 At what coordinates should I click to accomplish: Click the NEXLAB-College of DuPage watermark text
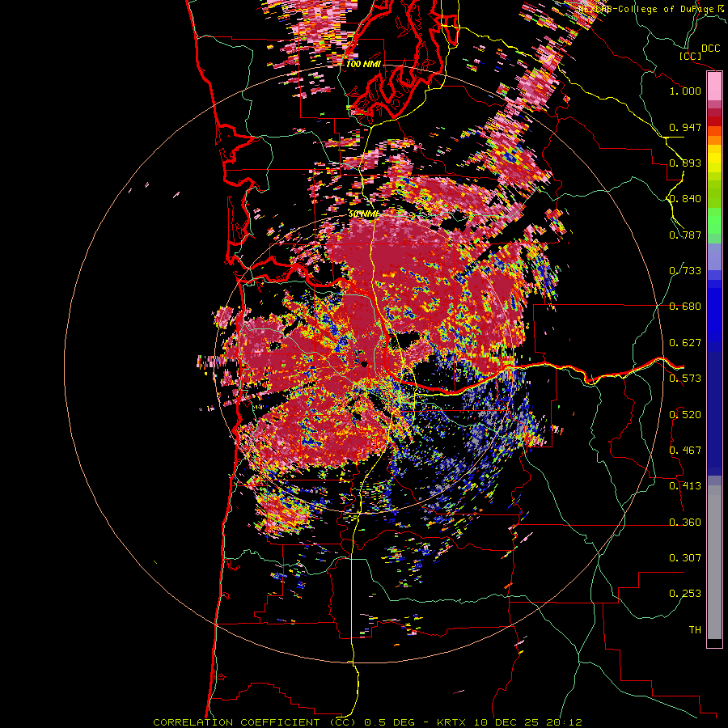tap(648, 9)
